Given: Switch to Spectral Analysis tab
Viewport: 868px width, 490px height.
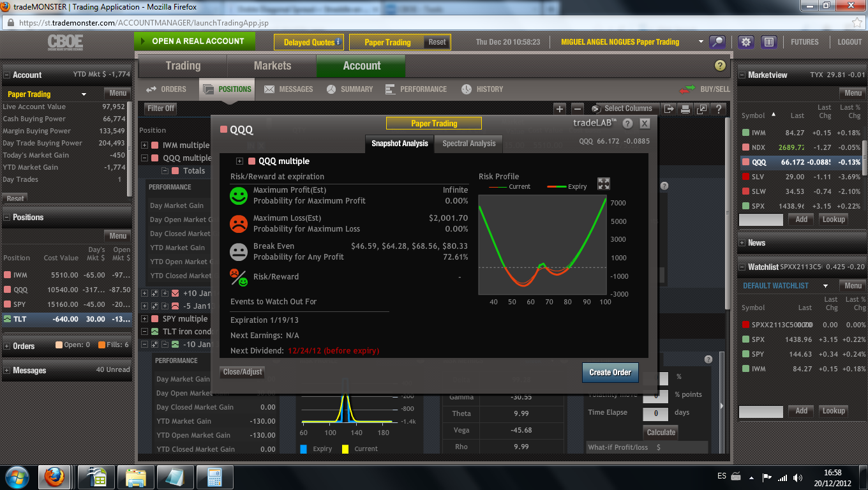Looking at the screenshot, I should 469,144.
